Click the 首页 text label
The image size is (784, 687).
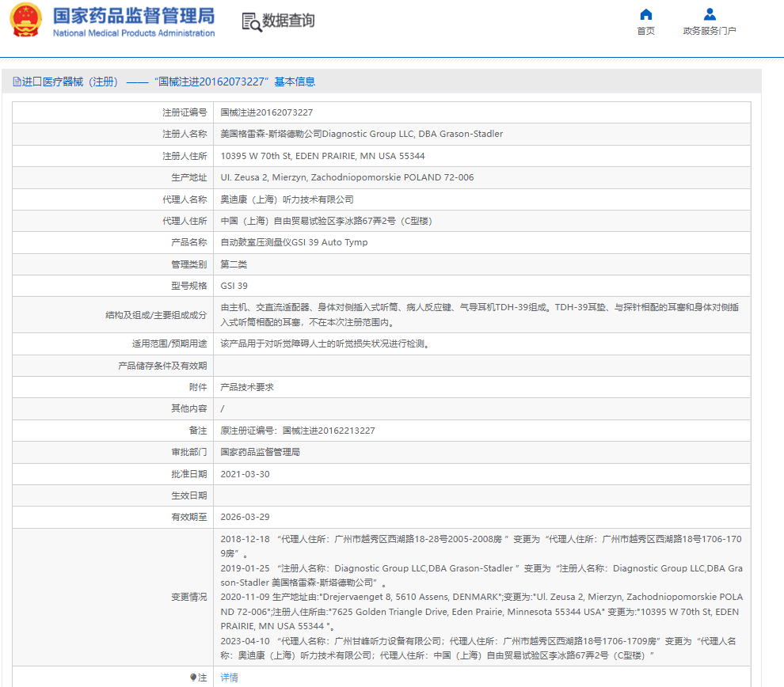[646, 31]
